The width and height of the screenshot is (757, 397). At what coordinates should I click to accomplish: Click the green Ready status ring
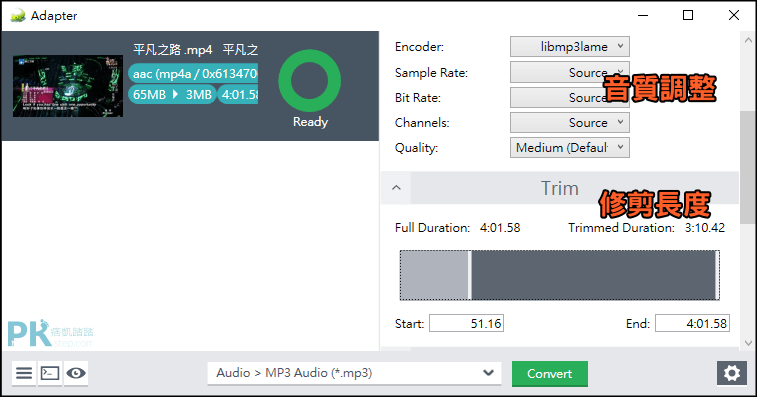pos(310,81)
